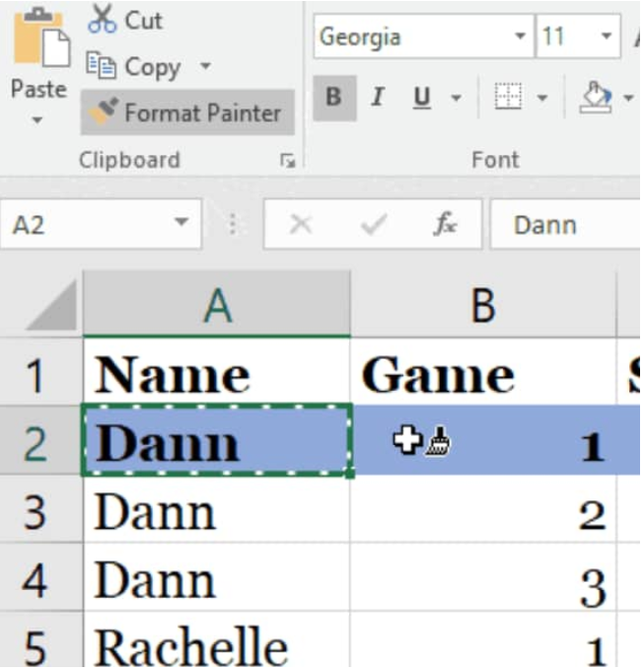Screen dimensions: 644x670
Task: Click the Borders icon
Action: point(508,96)
